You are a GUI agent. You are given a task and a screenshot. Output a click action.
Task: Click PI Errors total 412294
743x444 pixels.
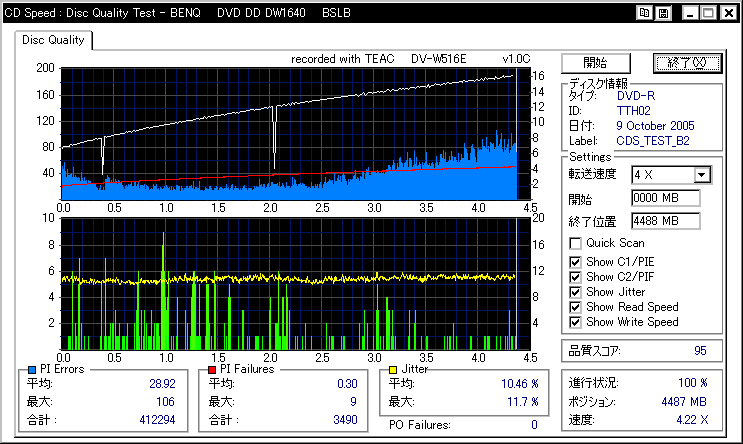point(157,420)
